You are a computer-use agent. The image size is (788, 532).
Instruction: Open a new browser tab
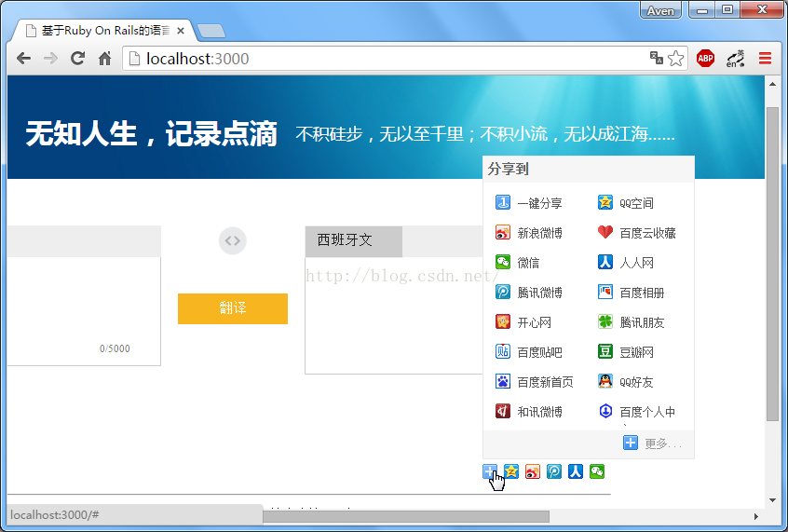[211, 31]
